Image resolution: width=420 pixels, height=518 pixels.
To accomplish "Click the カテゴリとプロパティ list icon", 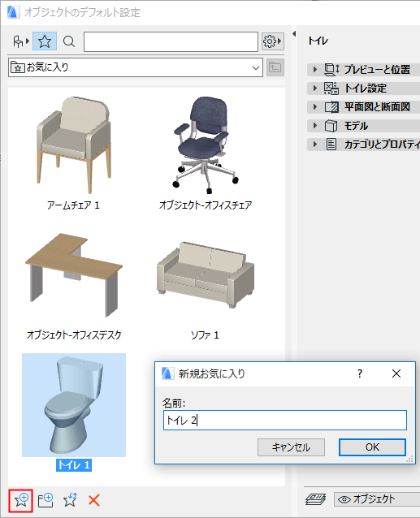I will 331,145.
